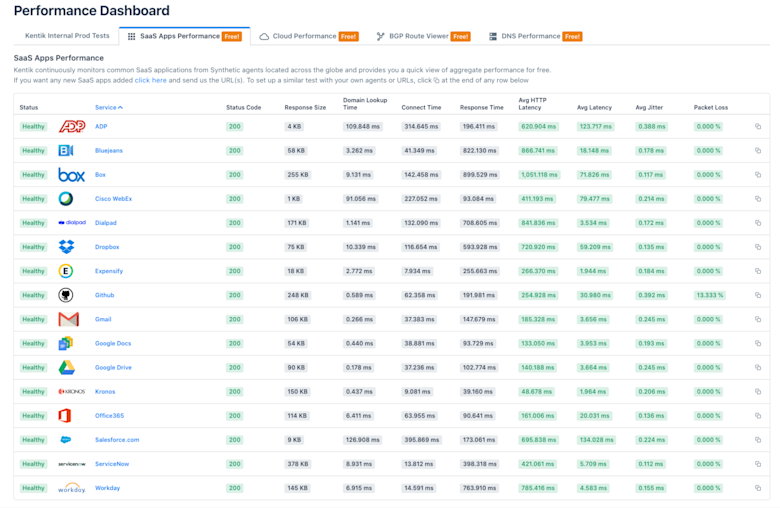Click Github's 0.392 ms avg jitter value
Image resolution: width=780 pixels, height=508 pixels.
(x=652, y=295)
